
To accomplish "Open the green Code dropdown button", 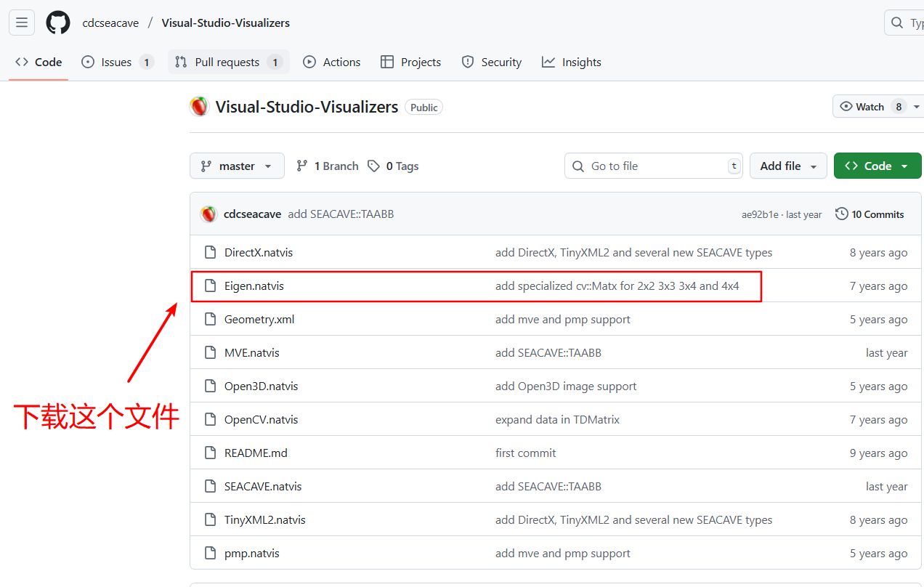I will coord(878,166).
